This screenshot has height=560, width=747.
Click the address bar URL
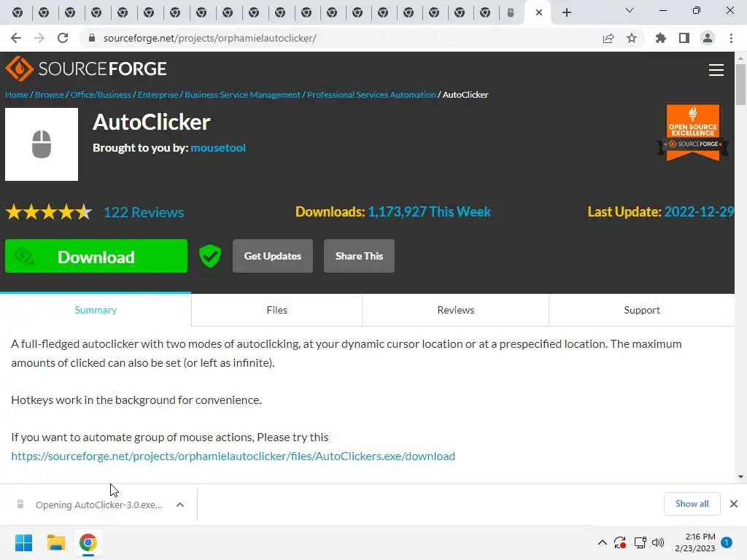[x=209, y=38]
